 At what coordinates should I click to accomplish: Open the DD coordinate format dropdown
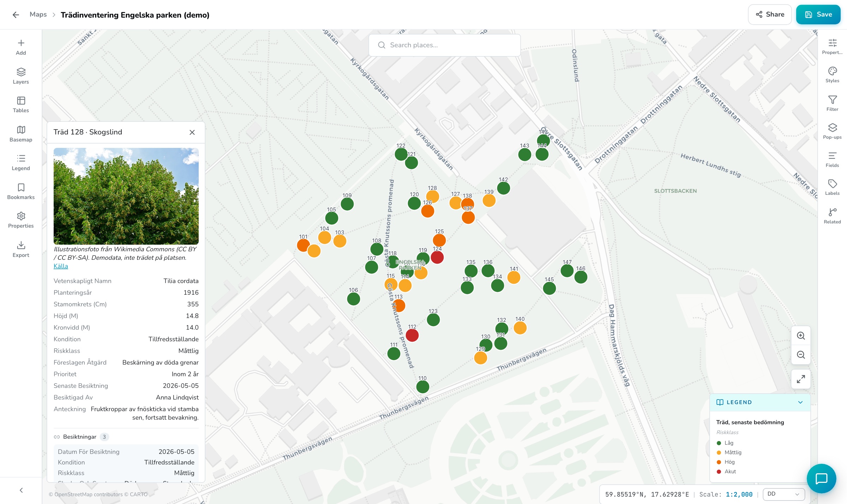coord(783,494)
